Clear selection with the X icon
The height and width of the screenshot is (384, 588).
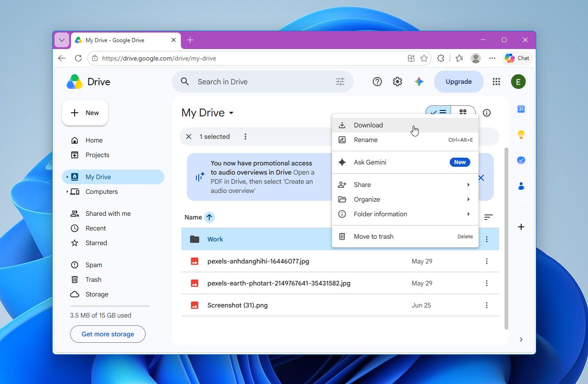[x=189, y=137]
